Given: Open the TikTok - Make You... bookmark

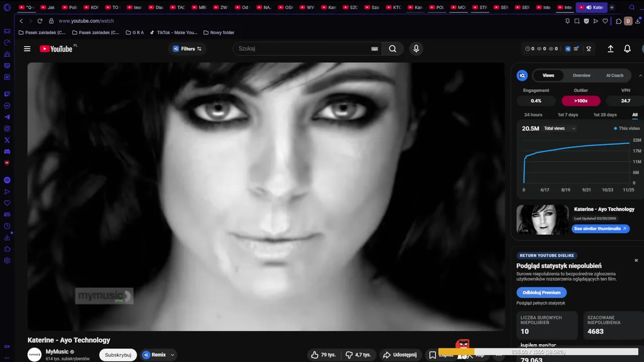Looking at the screenshot, I should pyautogui.click(x=174, y=33).
